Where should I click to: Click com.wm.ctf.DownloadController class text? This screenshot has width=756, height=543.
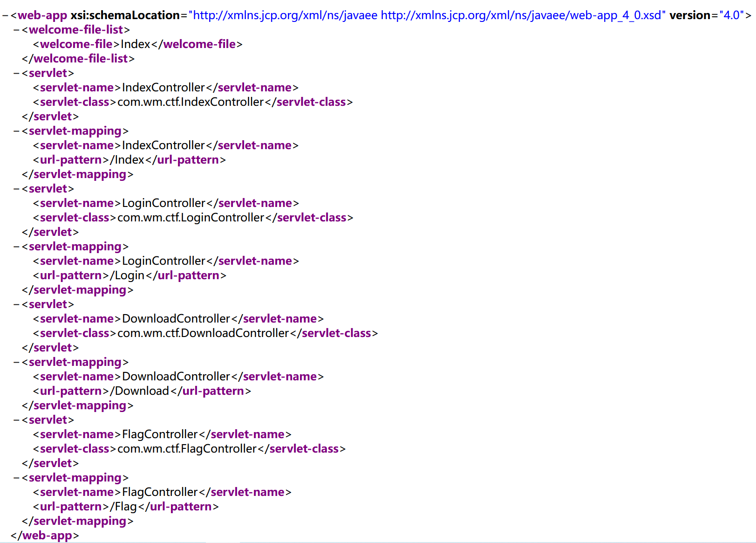coord(203,333)
